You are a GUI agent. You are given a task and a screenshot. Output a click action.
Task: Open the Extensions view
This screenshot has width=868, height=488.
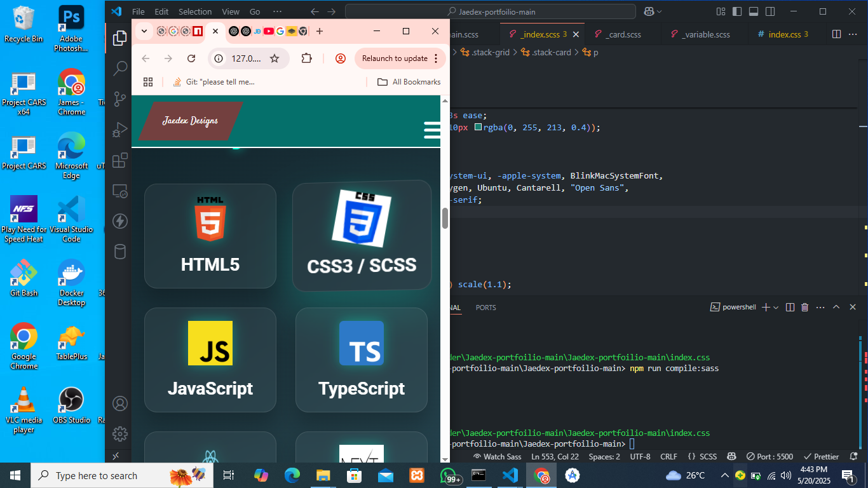point(119,160)
